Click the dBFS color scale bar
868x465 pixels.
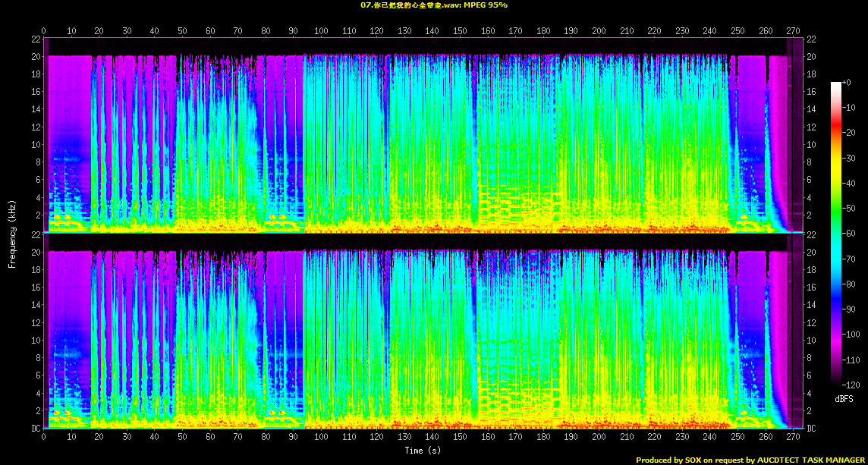[x=836, y=233]
